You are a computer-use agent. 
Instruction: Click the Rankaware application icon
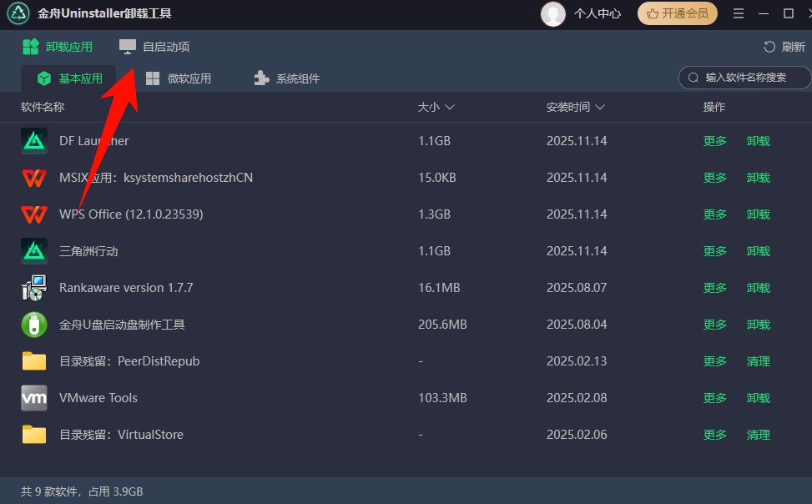pos(33,287)
